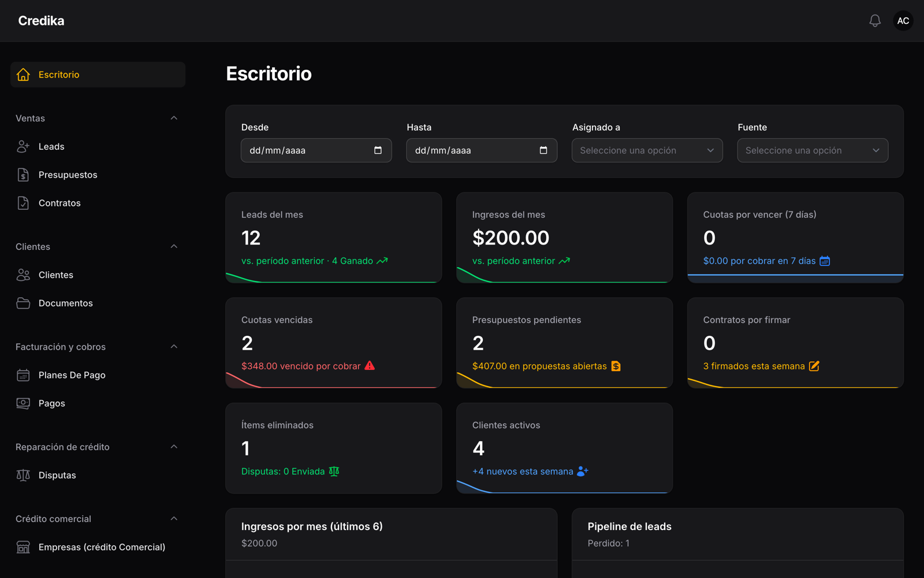This screenshot has width=924, height=578.
Task: Click the Documentos folder icon
Action: (x=23, y=303)
